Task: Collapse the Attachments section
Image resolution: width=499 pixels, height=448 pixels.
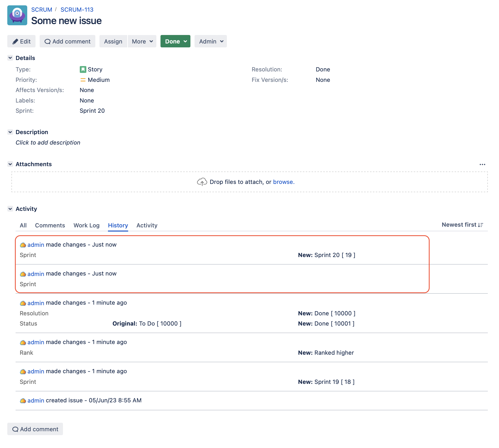Action: 10,164
